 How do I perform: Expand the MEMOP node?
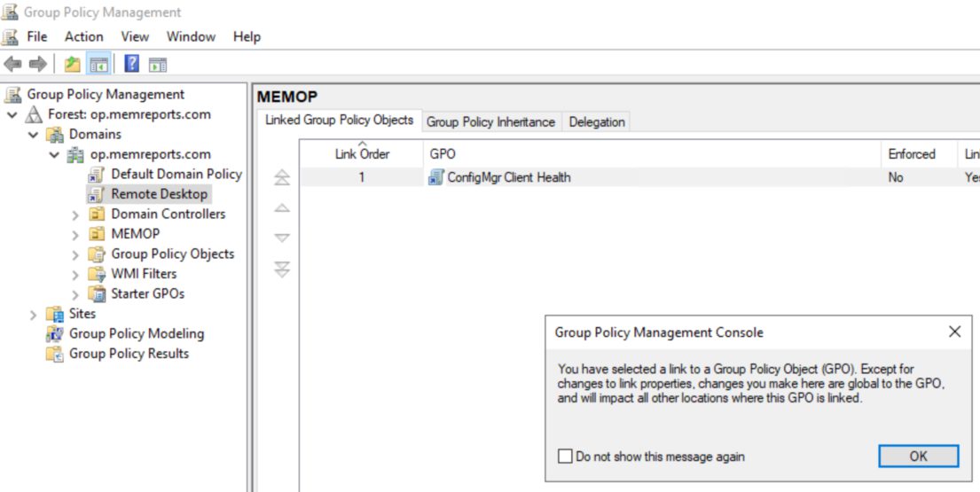[x=75, y=236]
